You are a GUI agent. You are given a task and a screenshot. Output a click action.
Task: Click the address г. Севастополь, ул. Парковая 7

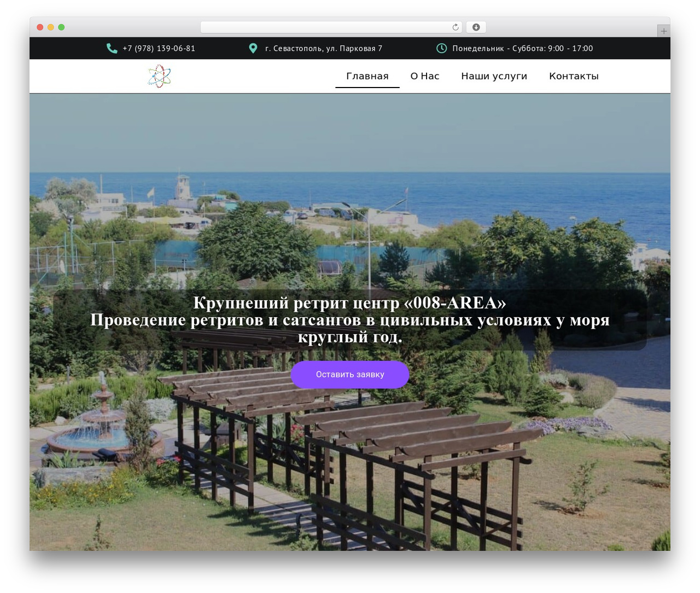[324, 48]
